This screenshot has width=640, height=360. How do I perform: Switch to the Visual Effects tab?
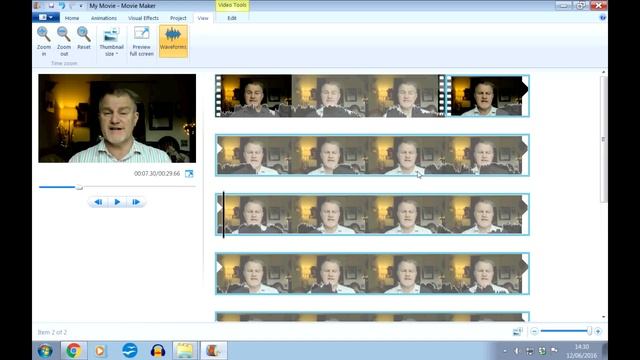143,18
